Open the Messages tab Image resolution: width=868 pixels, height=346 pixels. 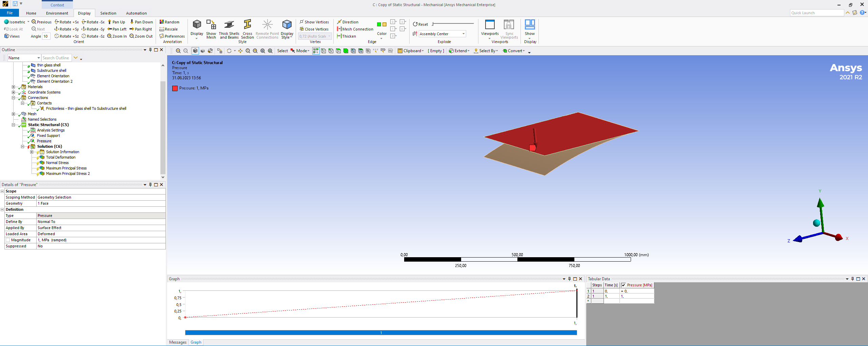(178, 342)
